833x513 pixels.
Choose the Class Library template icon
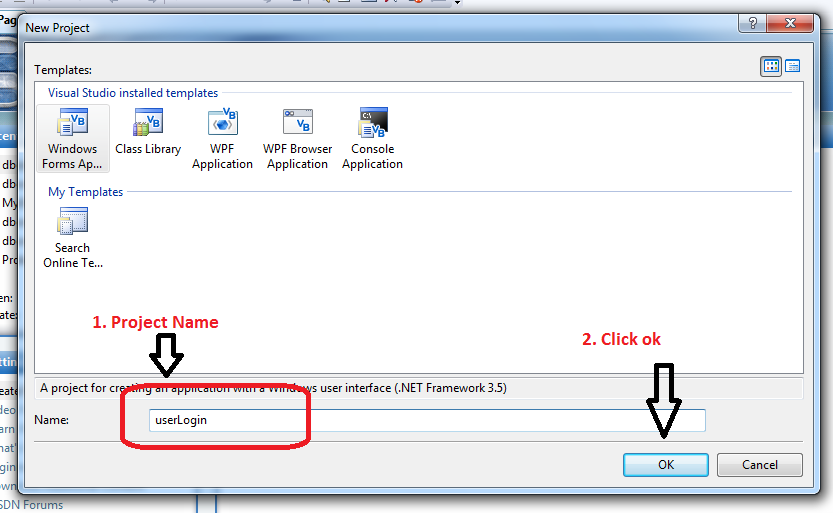pyautogui.click(x=148, y=122)
